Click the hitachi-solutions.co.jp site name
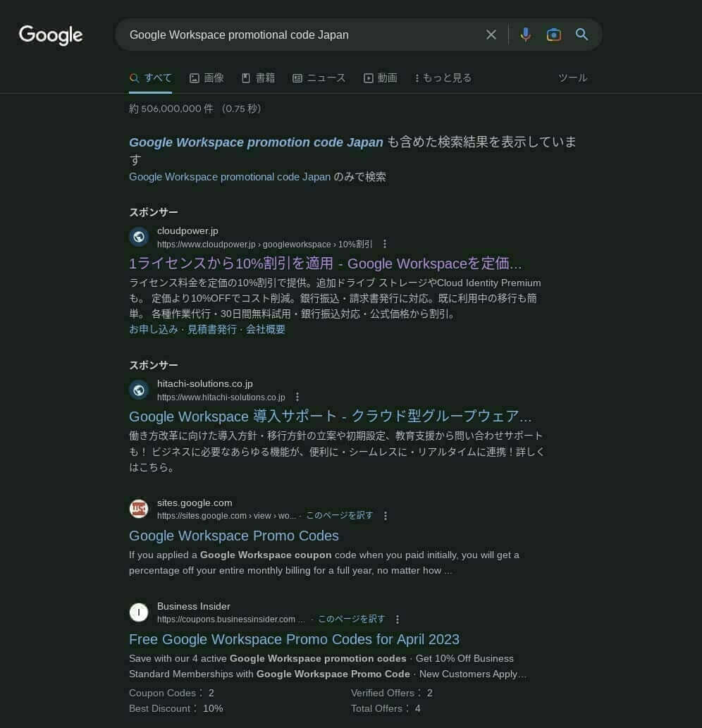Image resolution: width=702 pixels, height=728 pixels. (204, 383)
